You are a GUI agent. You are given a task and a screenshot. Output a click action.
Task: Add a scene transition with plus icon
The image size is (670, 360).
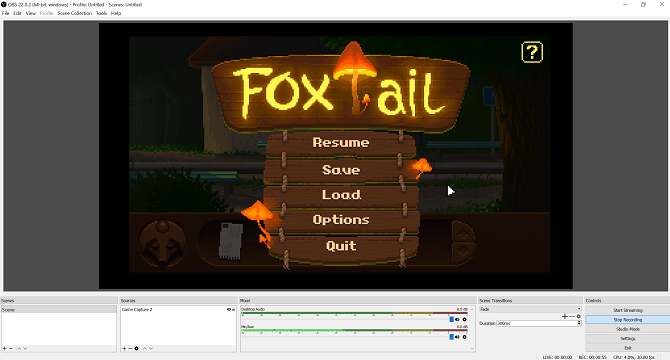[x=565, y=316]
